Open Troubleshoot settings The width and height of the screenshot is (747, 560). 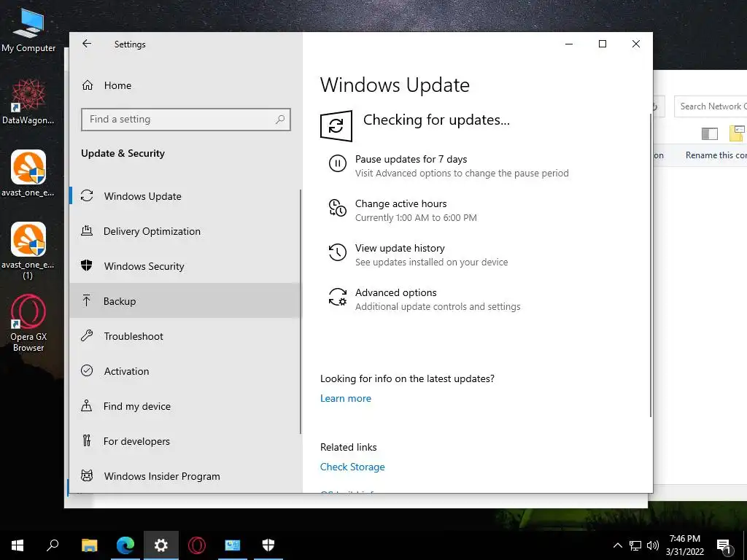coord(185,336)
